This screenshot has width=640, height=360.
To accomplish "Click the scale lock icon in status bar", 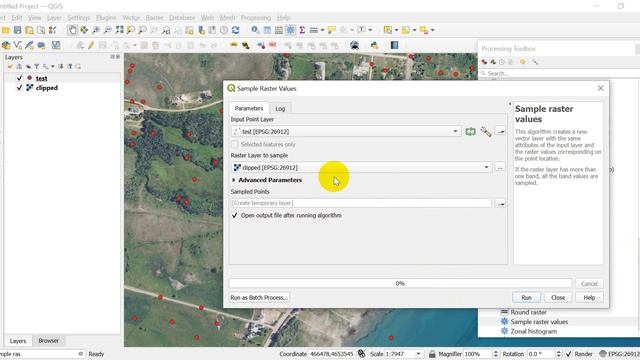I will 432,354.
